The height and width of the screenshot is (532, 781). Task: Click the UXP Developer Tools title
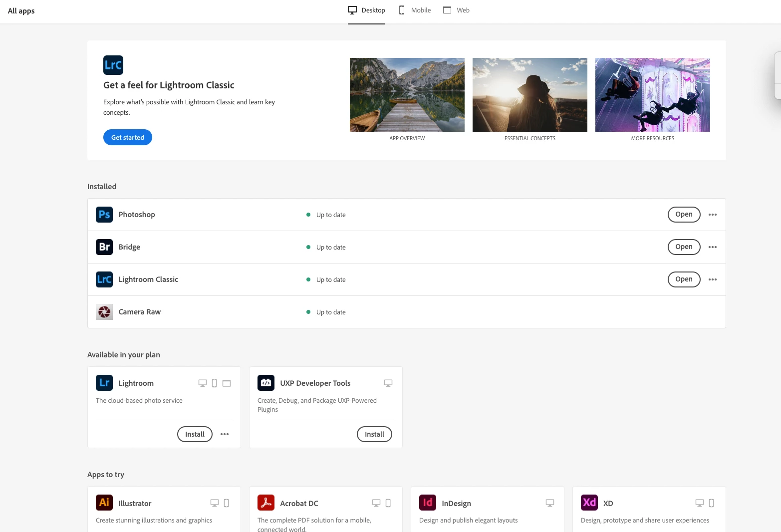[x=315, y=383]
